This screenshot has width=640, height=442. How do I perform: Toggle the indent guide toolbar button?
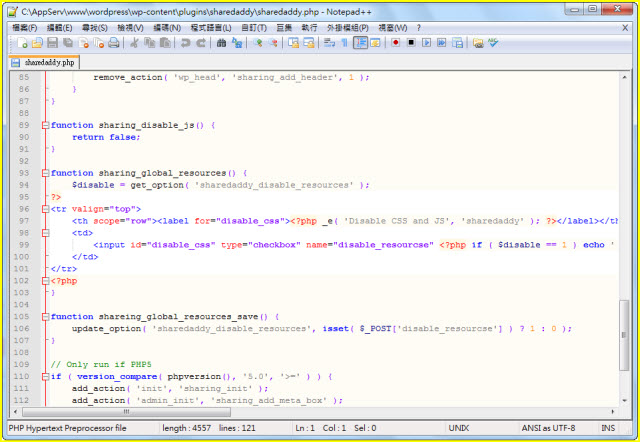point(360,43)
